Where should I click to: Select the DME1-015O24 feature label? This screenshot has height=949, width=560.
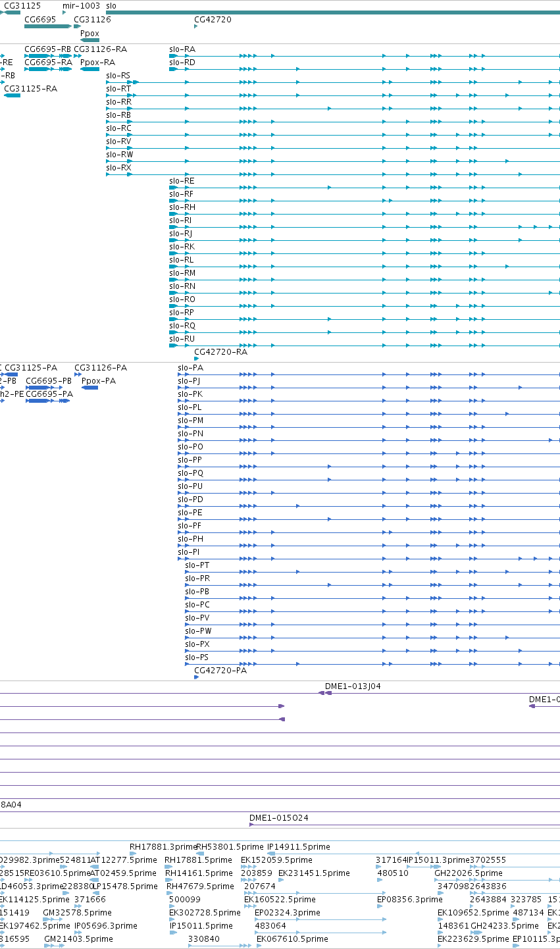point(278,818)
